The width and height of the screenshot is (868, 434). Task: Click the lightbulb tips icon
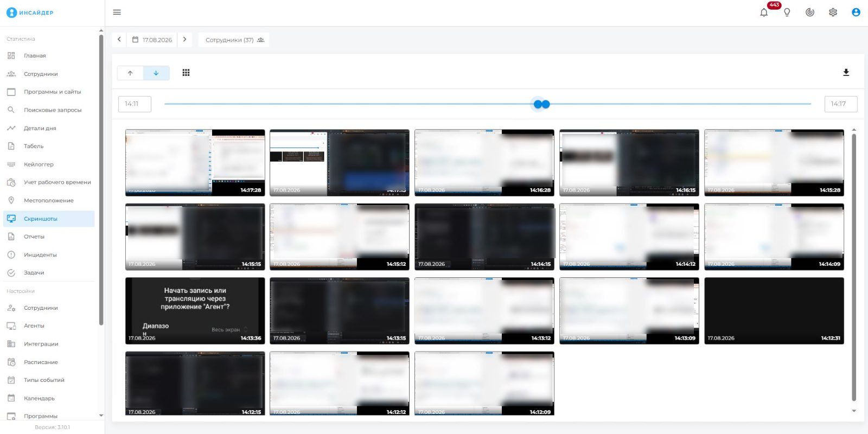point(787,12)
